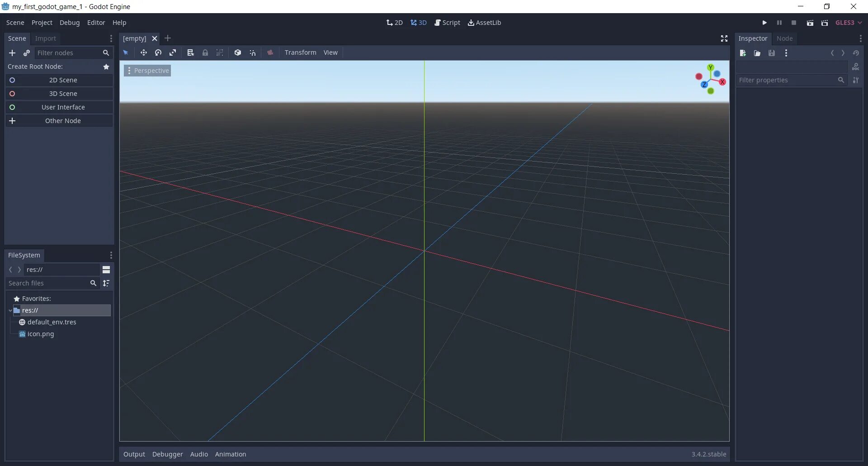Play the edited scene clapperboard
This screenshot has width=868, height=466.
(810, 23)
